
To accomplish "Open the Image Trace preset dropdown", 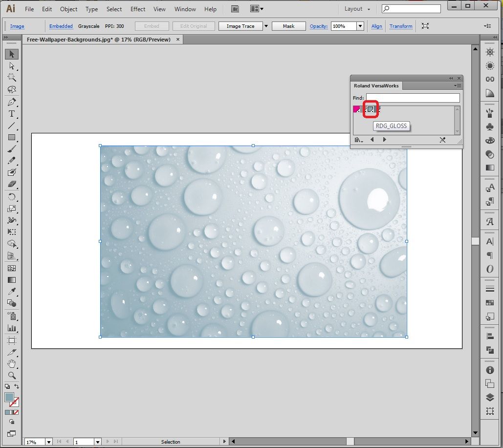I will 265,25.
